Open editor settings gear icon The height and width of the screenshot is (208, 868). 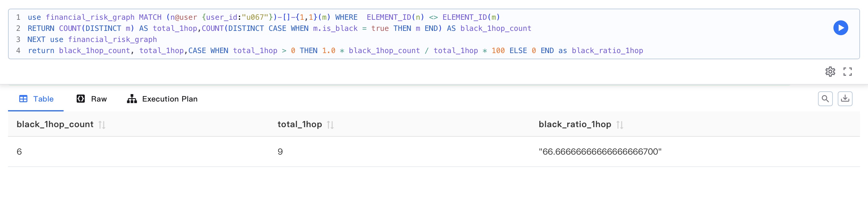[830, 72]
